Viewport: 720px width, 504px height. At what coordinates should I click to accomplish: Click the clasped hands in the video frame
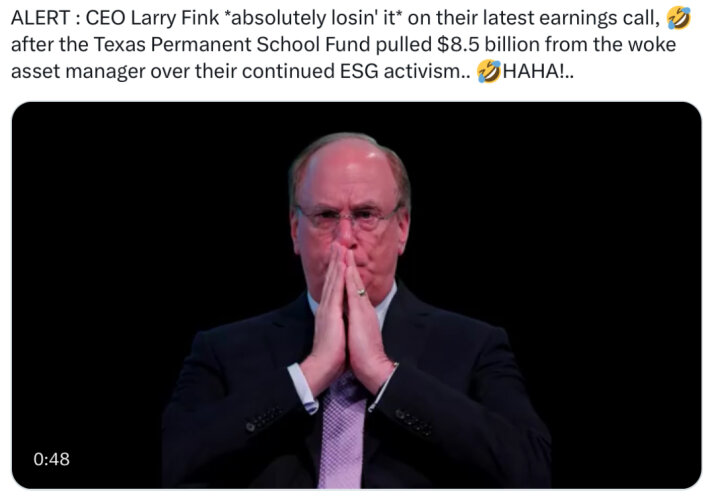(347, 321)
